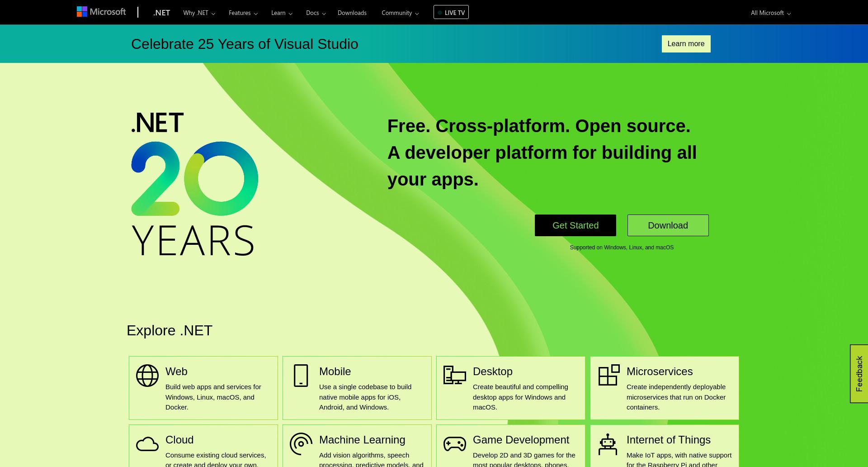Expand the Docs menu

(316, 13)
